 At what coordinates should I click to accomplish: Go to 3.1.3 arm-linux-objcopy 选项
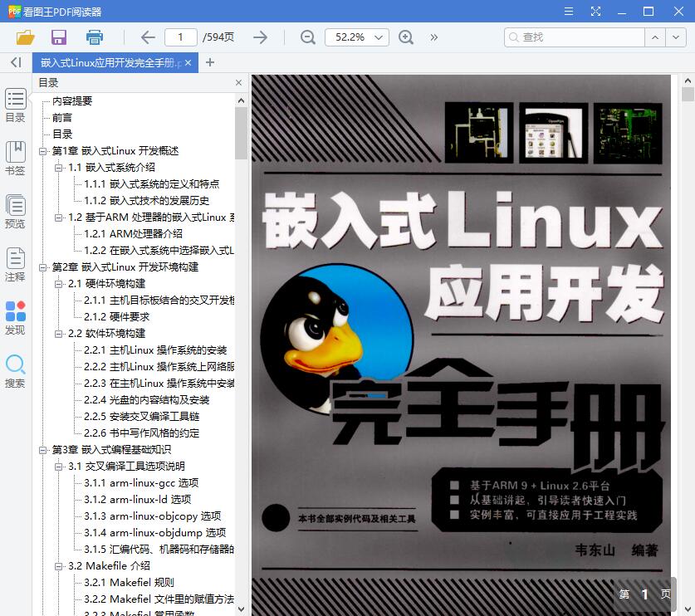pos(153,516)
